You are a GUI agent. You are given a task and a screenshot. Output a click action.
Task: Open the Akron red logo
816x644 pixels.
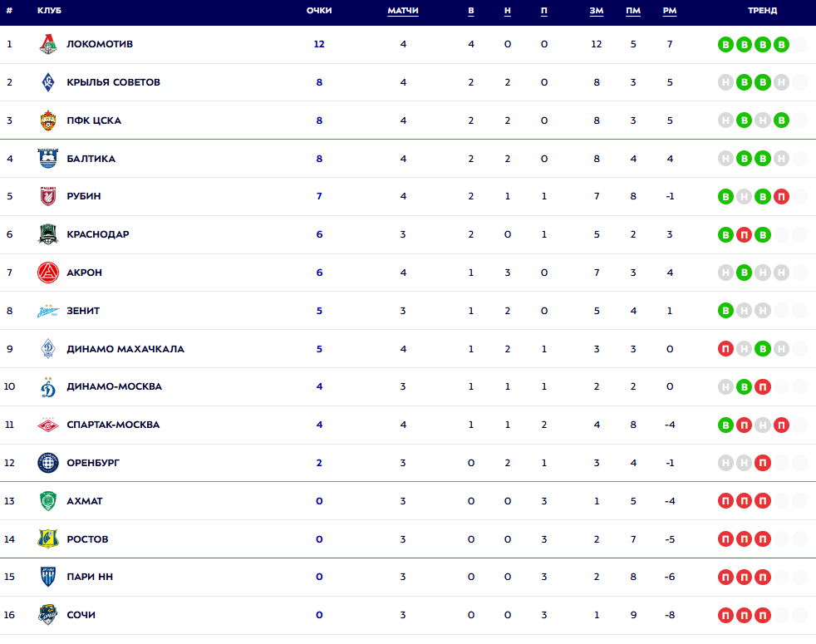pyautogui.click(x=48, y=273)
